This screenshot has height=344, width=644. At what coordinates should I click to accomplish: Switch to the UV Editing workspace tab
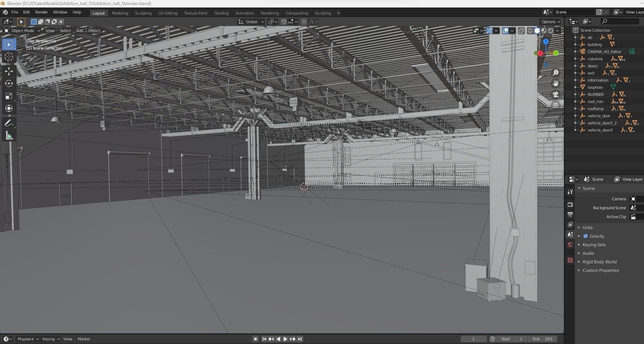tap(168, 13)
